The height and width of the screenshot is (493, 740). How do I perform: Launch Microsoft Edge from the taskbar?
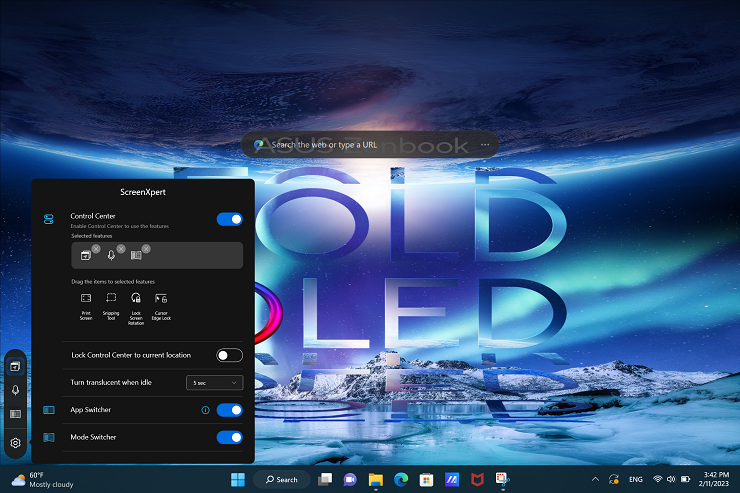(401, 479)
